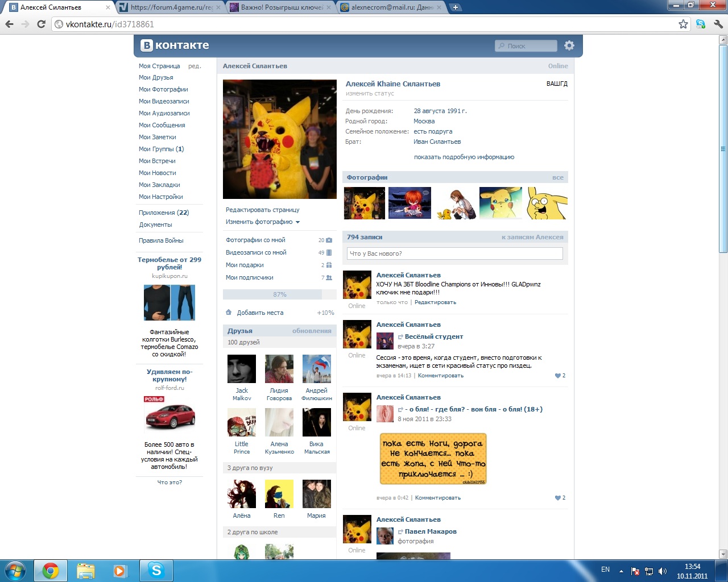
Task: Switch to the forum.4game.ru tab
Action: point(171,7)
